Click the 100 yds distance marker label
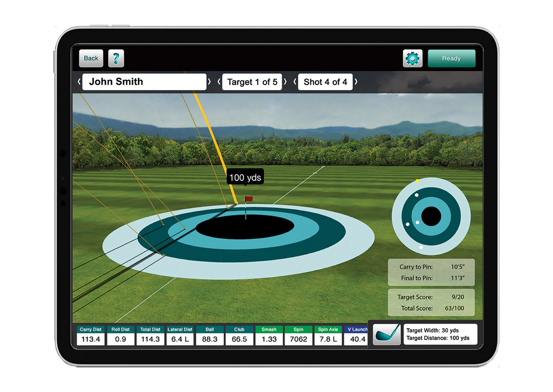The image size is (553, 392). 245,178
